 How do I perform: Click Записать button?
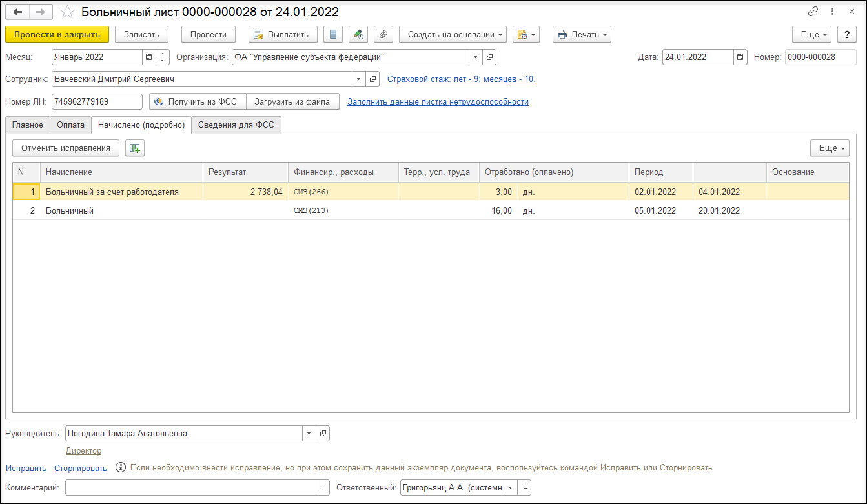click(141, 34)
